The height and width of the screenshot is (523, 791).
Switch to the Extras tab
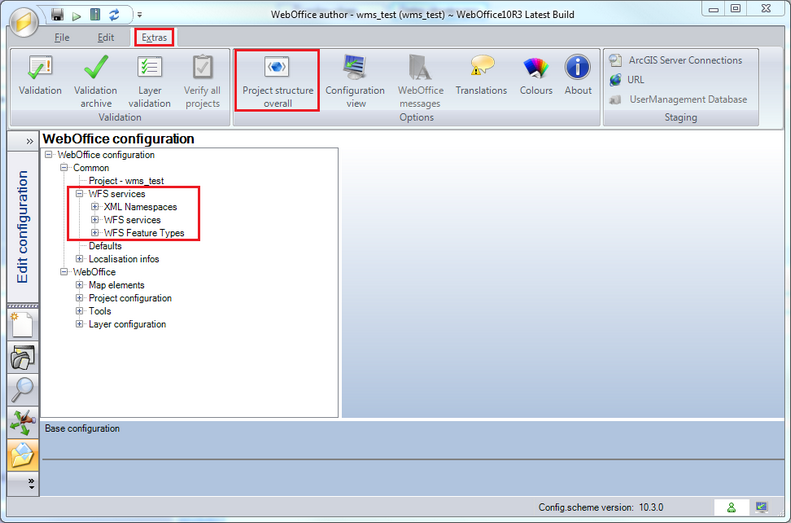(154, 37)
